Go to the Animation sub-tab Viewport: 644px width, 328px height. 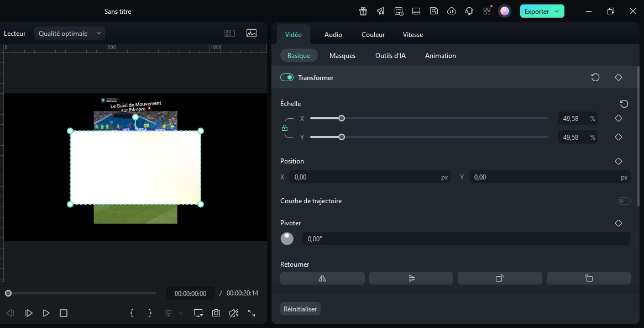440,55
